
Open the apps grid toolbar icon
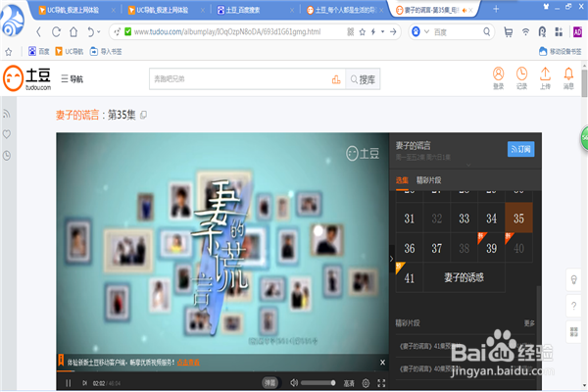tap(559, 32)
